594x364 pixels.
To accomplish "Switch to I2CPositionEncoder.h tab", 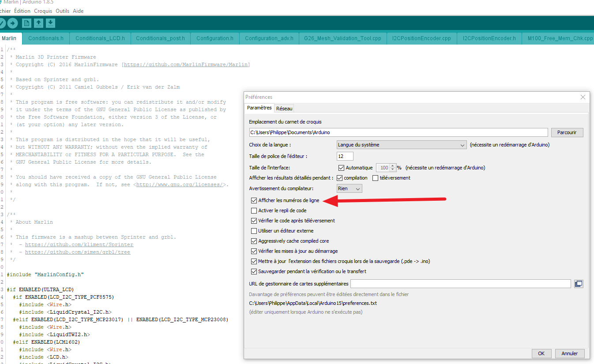I will point(489,38).
